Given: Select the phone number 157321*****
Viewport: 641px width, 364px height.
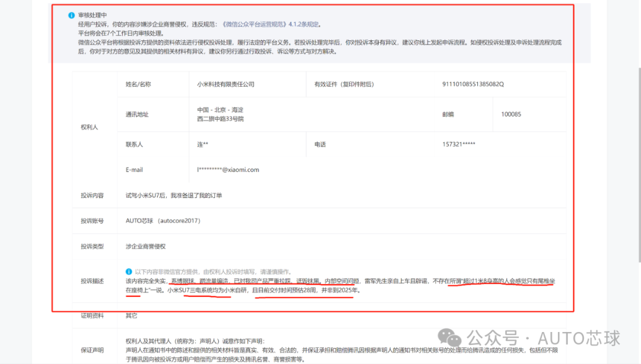Looking at the screenshot, I should coord(459,144).
